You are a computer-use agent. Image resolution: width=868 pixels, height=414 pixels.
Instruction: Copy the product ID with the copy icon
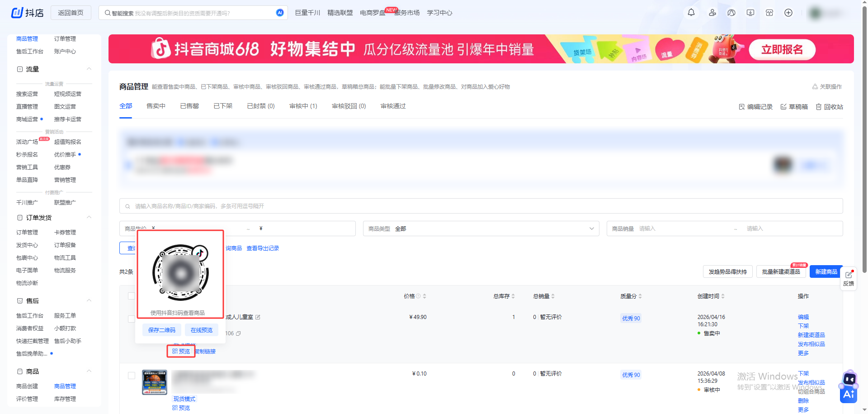click(x=238, y=333)
